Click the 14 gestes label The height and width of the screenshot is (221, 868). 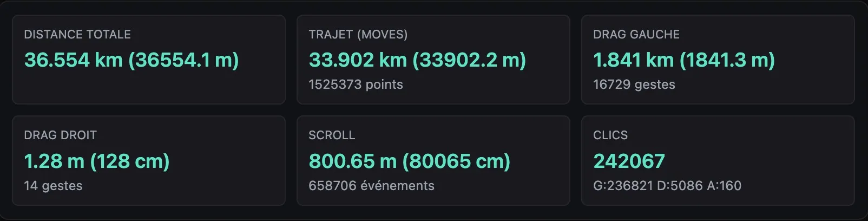click(53, 186)
